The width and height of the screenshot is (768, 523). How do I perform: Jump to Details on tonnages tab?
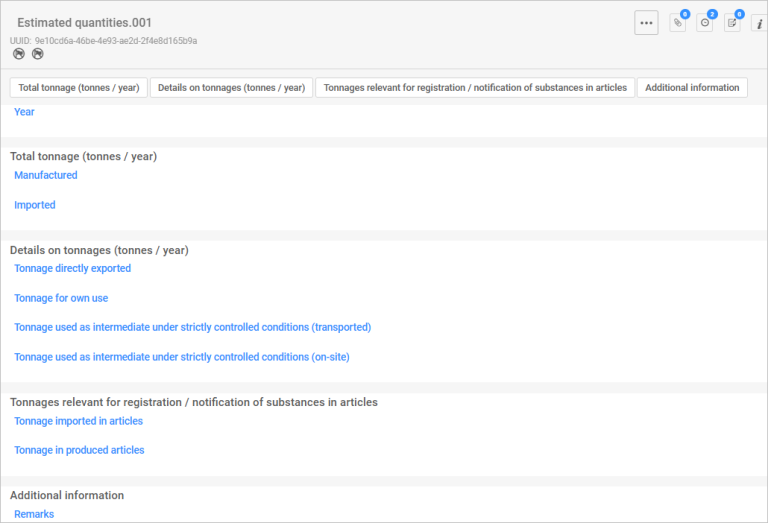tap(231, 88)
